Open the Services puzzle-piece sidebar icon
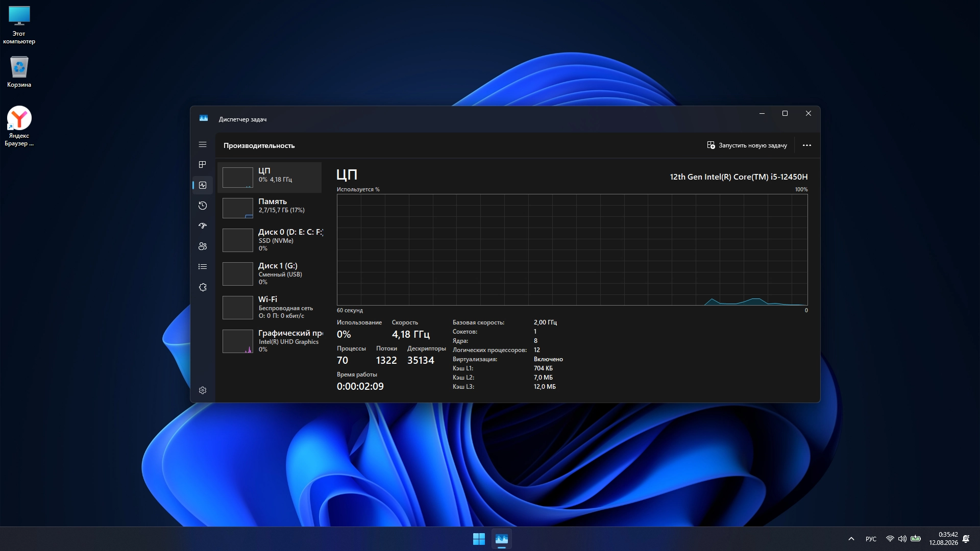 point(203,287)
